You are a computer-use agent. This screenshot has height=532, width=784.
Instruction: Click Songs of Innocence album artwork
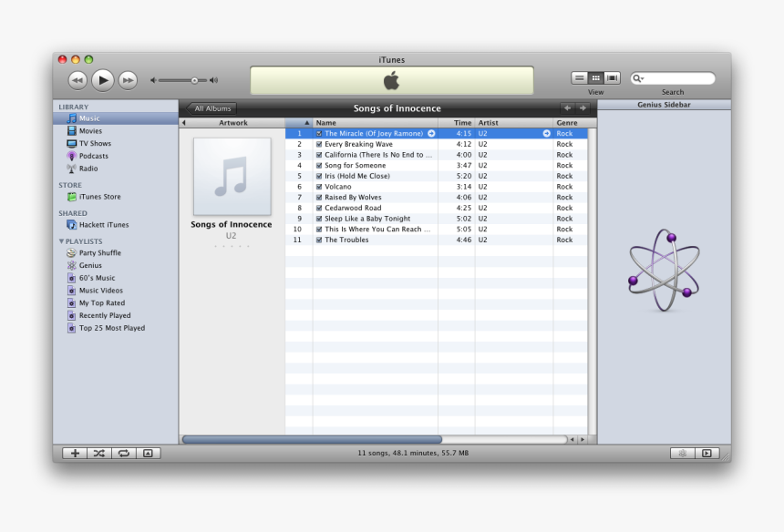click(232, 177)
